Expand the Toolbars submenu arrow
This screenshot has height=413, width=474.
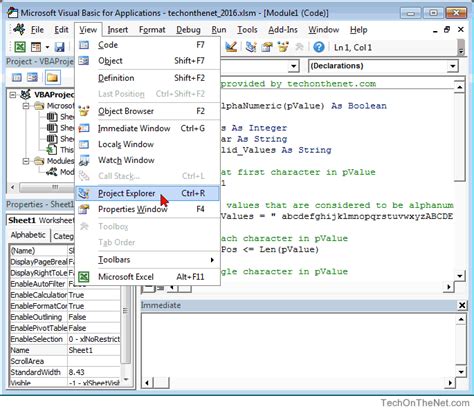[x=212, y=260]
